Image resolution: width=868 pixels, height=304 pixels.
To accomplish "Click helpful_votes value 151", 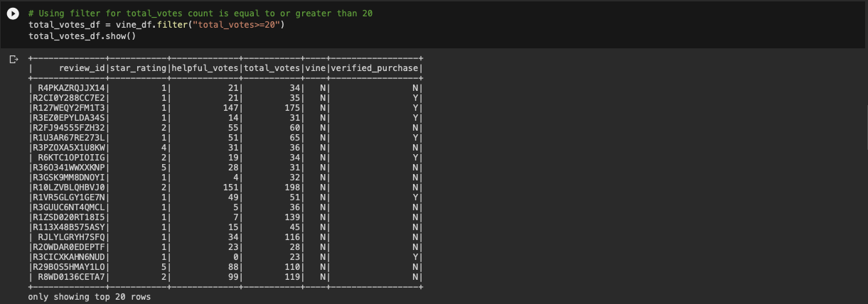I will [231, 188].
